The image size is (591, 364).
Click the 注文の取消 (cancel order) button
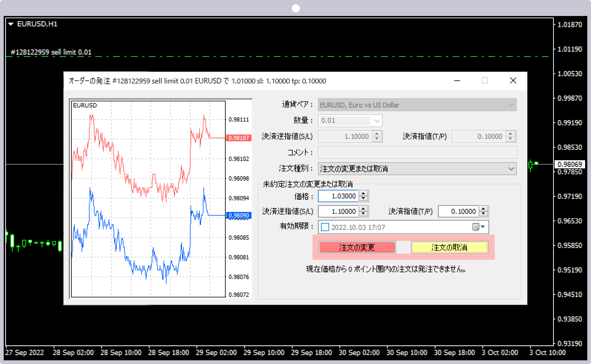449,247
